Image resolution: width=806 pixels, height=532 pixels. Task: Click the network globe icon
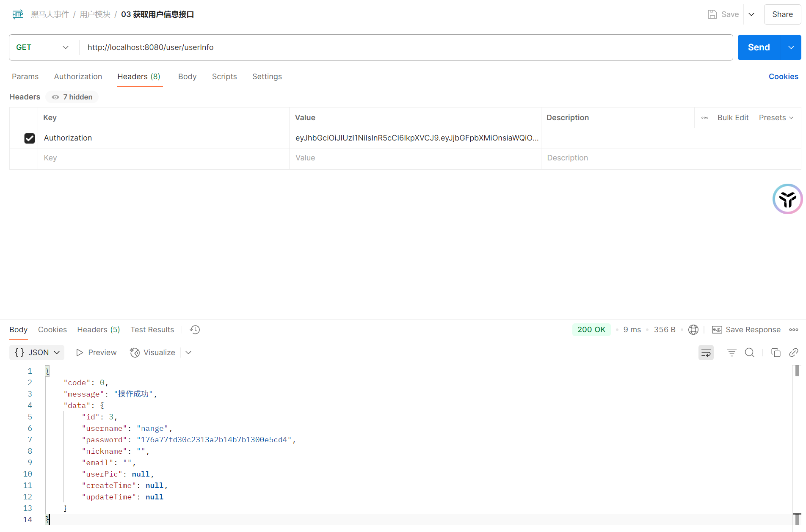point(693,330)
